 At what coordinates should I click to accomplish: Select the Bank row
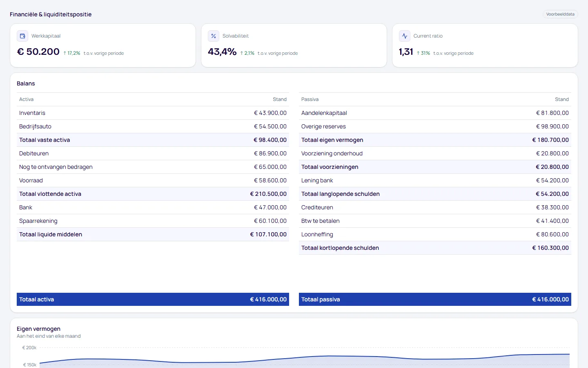(153, 207)
